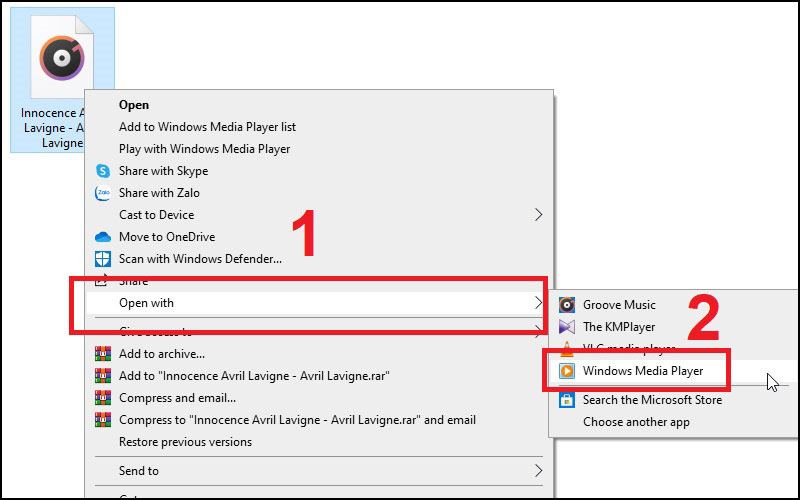Screen dimensions: 800x500
Task: Click the WinRAR icon beside Add to archive
Action: 103,354
